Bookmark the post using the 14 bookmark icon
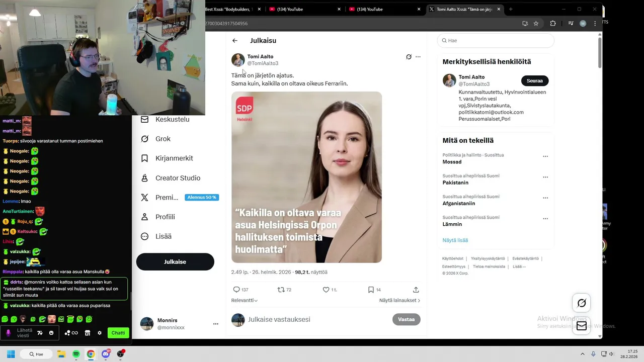This screenshot has height=362, width=644. [371, 290]
